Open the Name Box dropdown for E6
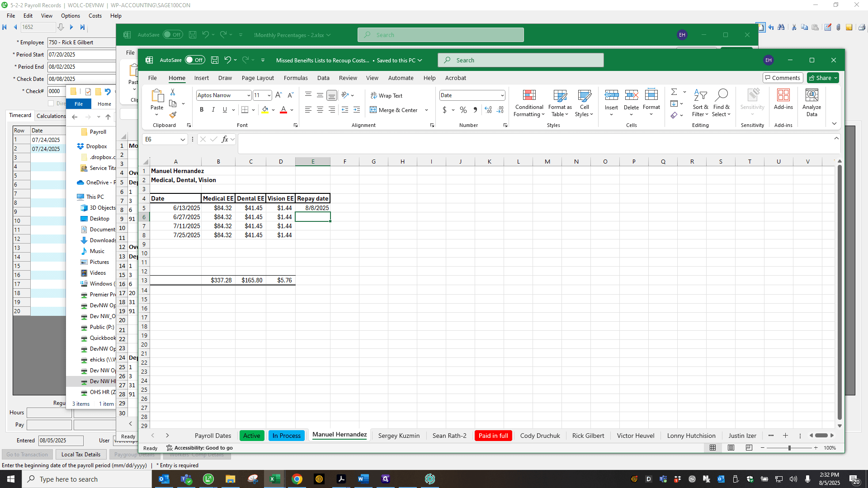Screen dimensions: 868x488 coord(183,140)
